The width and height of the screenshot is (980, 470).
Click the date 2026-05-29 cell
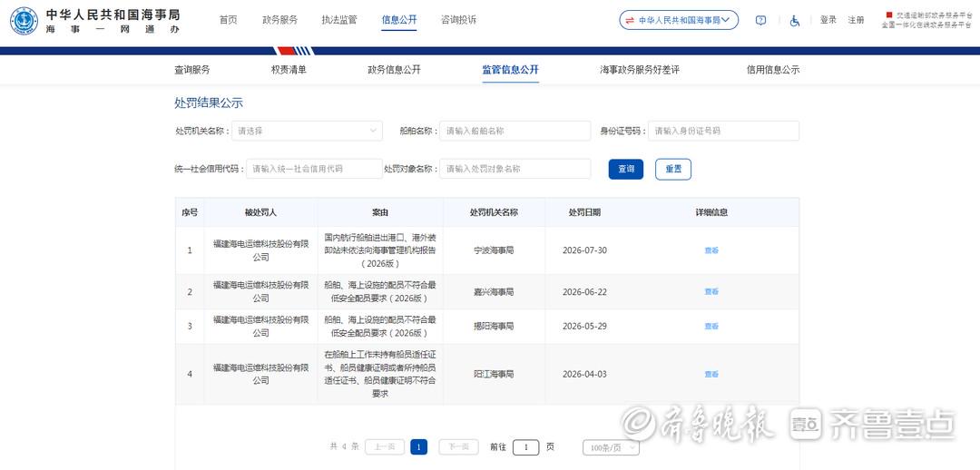click(584, 327)
